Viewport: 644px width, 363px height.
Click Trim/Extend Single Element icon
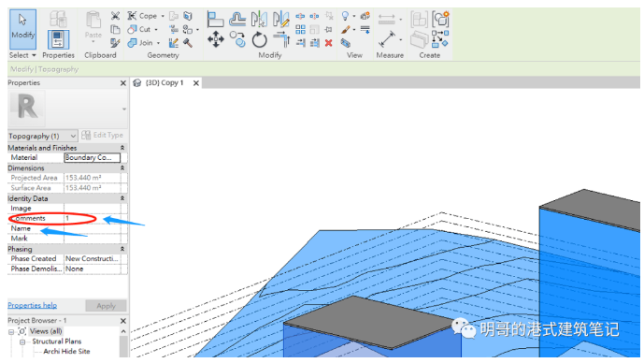(300, 43)
